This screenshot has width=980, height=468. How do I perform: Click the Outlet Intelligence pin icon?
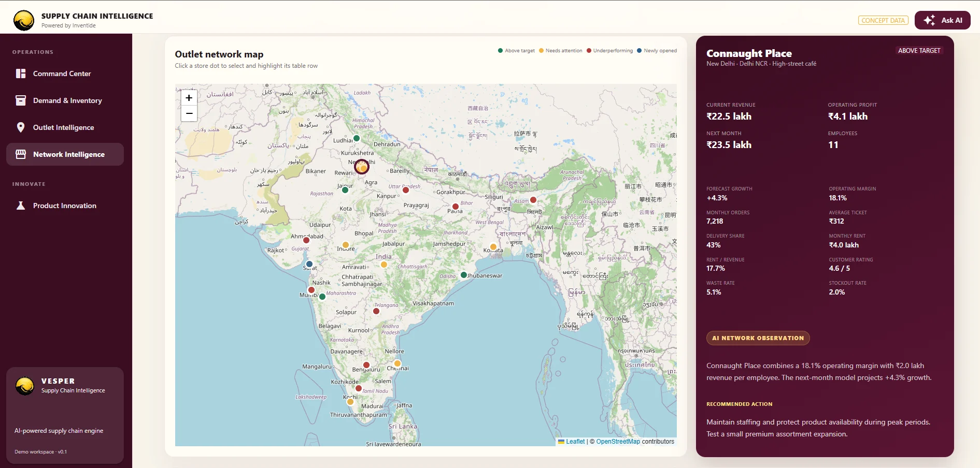21,127
